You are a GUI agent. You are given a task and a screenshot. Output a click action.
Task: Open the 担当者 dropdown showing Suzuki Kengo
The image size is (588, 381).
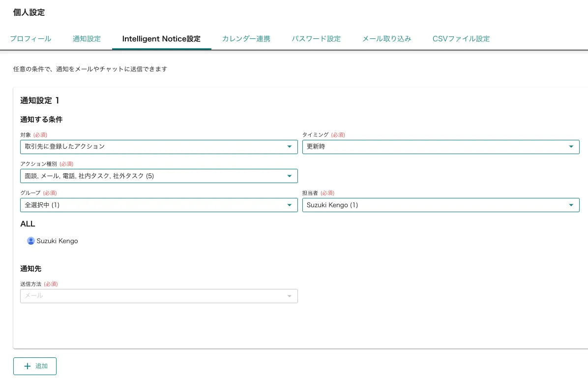tap(433, 205)
